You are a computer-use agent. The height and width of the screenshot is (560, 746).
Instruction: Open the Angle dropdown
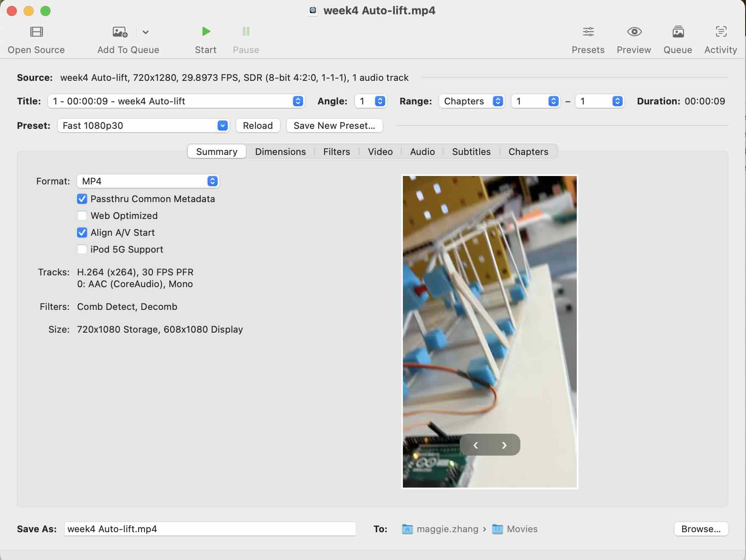370,101
